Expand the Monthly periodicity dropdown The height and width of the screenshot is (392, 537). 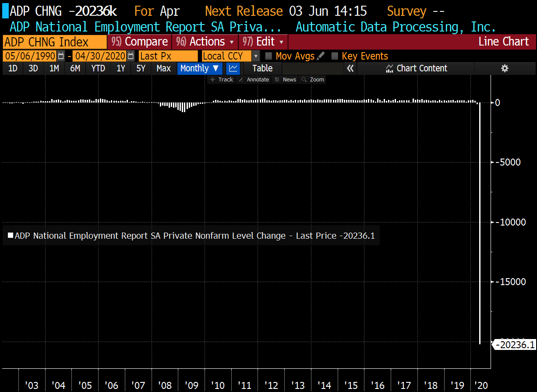point(200,68)
